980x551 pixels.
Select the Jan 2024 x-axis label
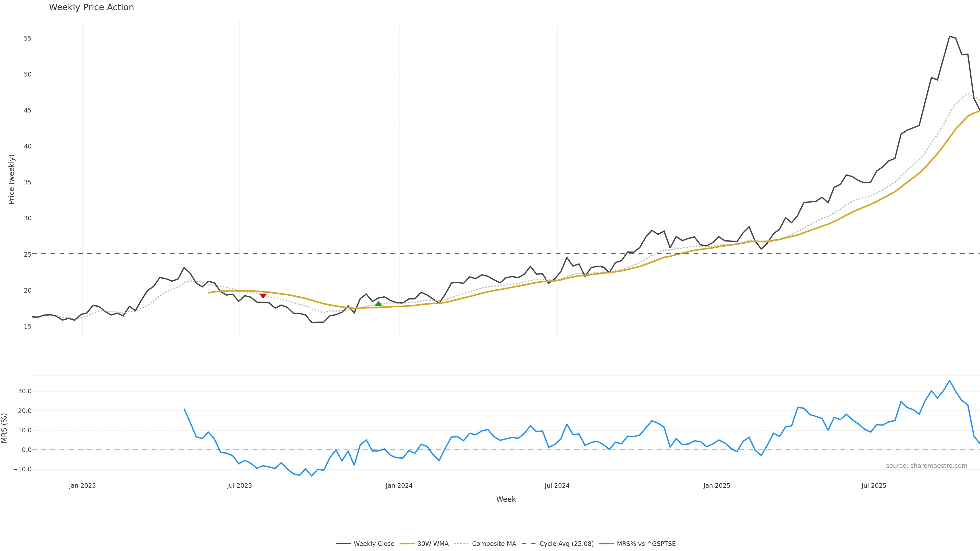pos(399,486)
